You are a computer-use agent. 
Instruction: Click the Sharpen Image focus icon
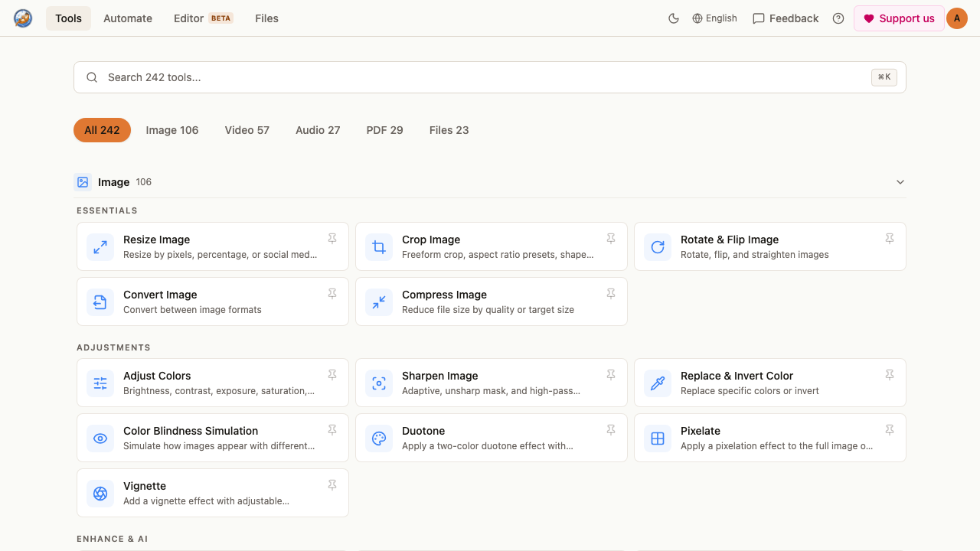(x=379, y=383)
